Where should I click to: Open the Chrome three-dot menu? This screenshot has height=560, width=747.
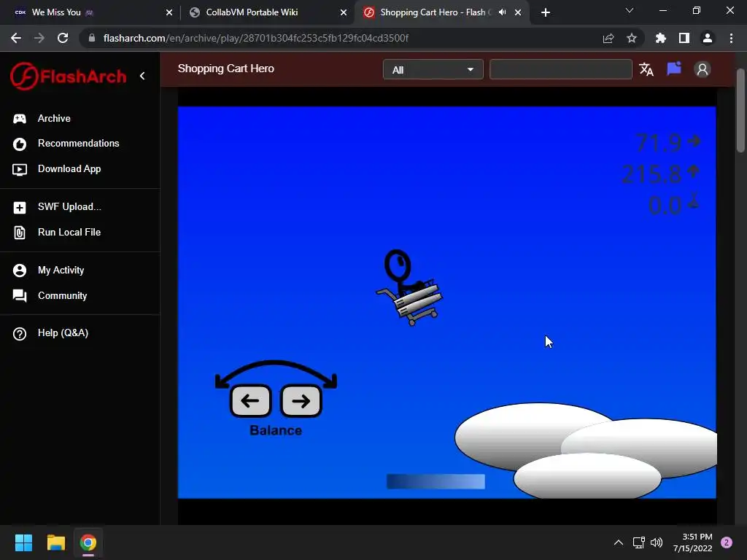click(731, 38)
